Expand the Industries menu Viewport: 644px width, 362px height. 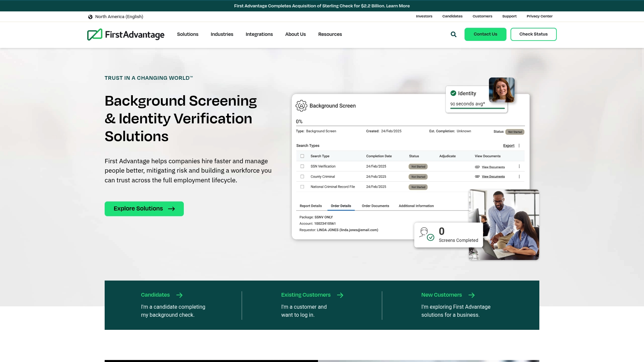pos(222,34)
